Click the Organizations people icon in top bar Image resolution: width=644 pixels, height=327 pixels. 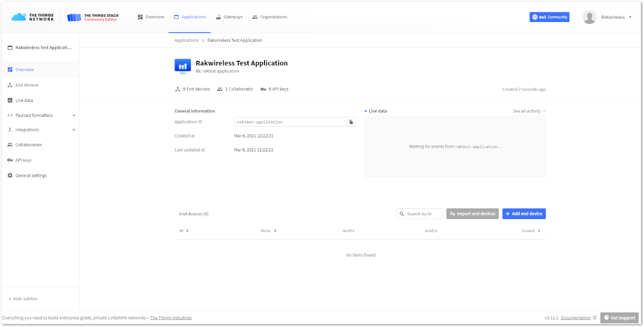coord(255,17)
